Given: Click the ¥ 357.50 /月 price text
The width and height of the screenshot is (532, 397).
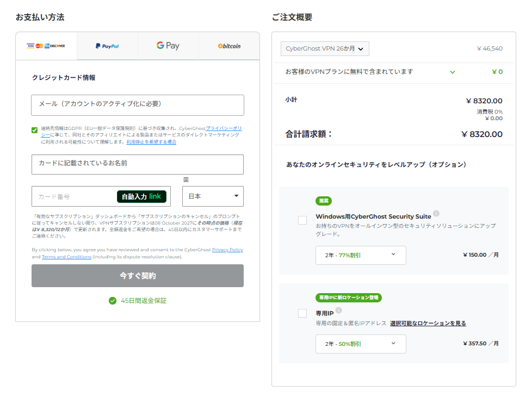Looking at the screenshot, I should coord(481,343).
